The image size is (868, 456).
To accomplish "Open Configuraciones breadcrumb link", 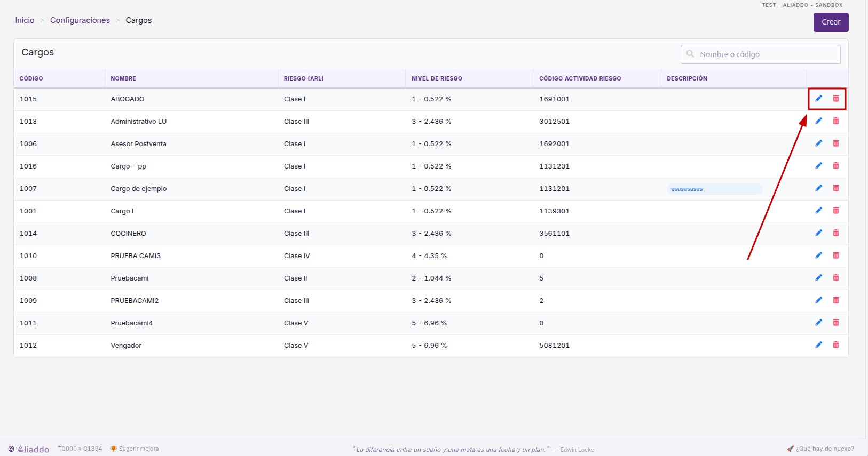I will click(x=80, y=20).
